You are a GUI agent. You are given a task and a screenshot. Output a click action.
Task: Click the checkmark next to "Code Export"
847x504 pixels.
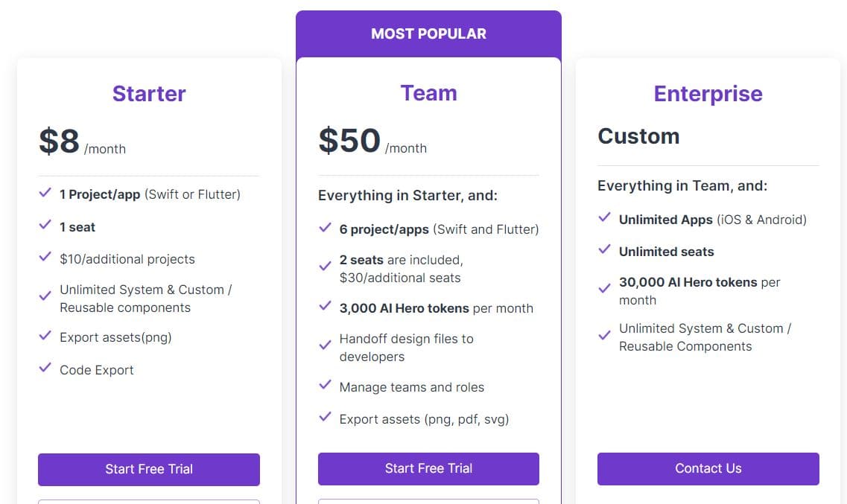point(45,369)
